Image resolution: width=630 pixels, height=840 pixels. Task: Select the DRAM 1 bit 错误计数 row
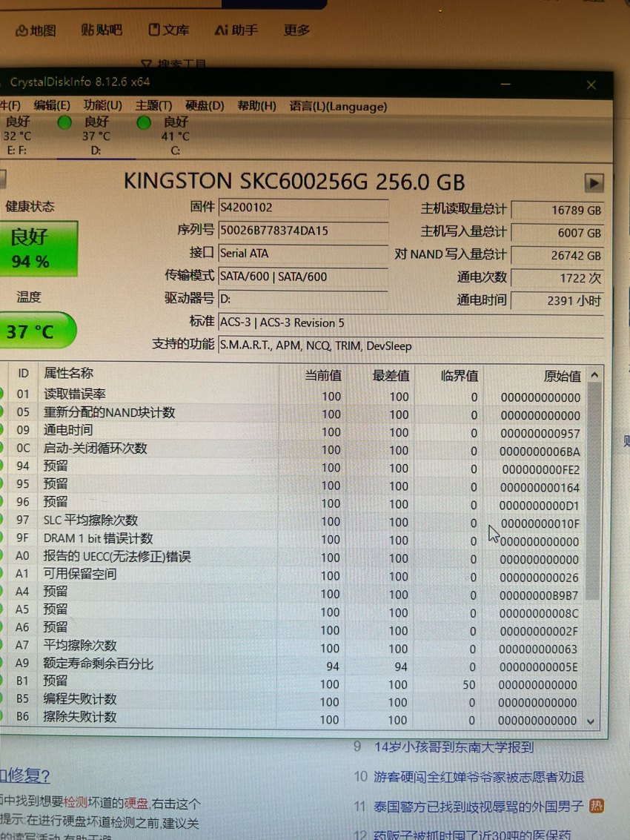coord(292,539)
